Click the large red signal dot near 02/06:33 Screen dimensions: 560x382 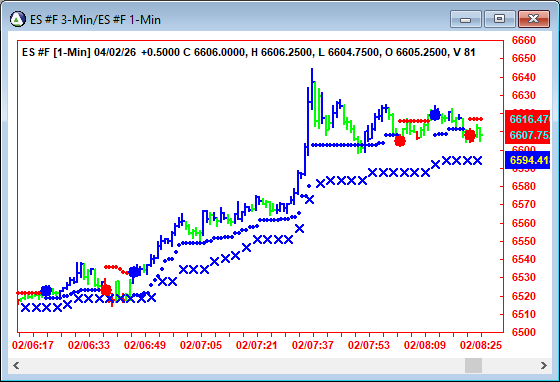pos(106,290)
